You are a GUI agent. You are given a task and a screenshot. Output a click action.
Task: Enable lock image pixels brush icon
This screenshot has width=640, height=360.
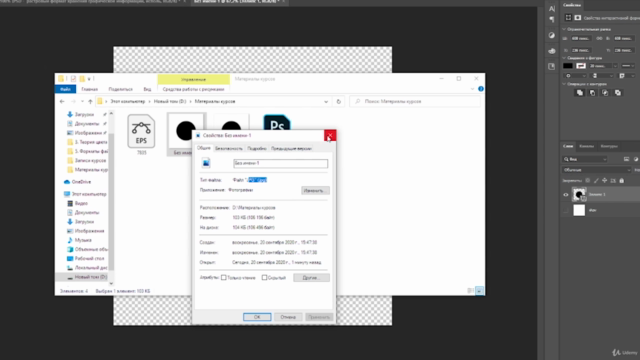coord(596,180)
